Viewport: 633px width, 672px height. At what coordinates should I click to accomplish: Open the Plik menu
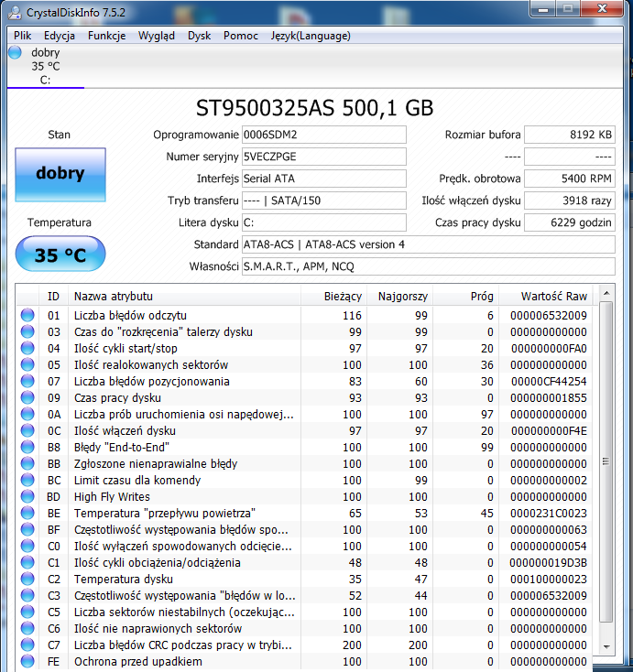[x=22, y=36]
